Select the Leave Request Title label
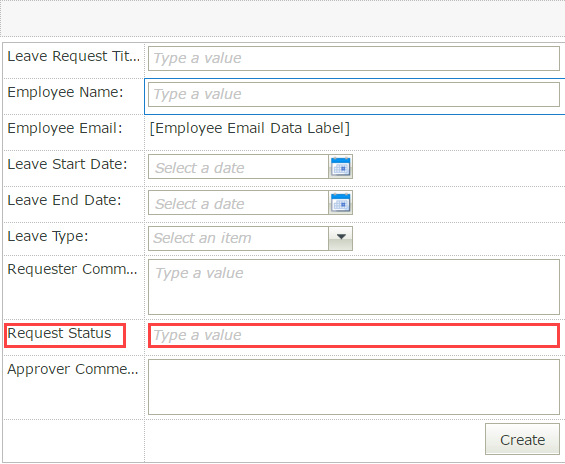This screenshot has height=464, width=565. 73,56
